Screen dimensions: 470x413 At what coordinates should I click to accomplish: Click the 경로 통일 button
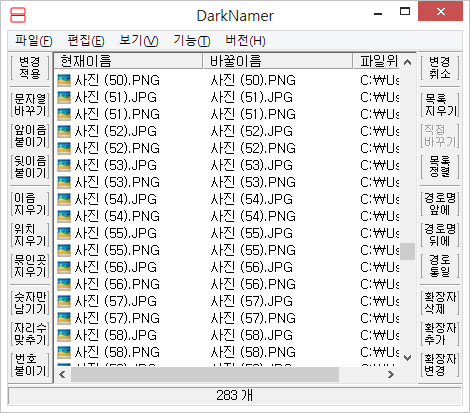[x=440, y=266]
